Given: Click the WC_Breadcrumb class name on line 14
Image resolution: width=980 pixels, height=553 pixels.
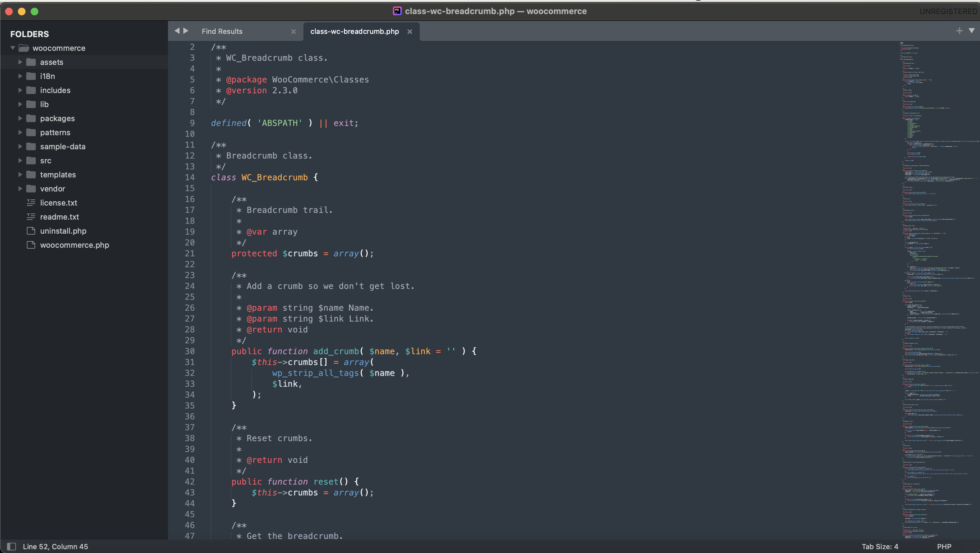Looking at the screenshot, I should point(274,177).
